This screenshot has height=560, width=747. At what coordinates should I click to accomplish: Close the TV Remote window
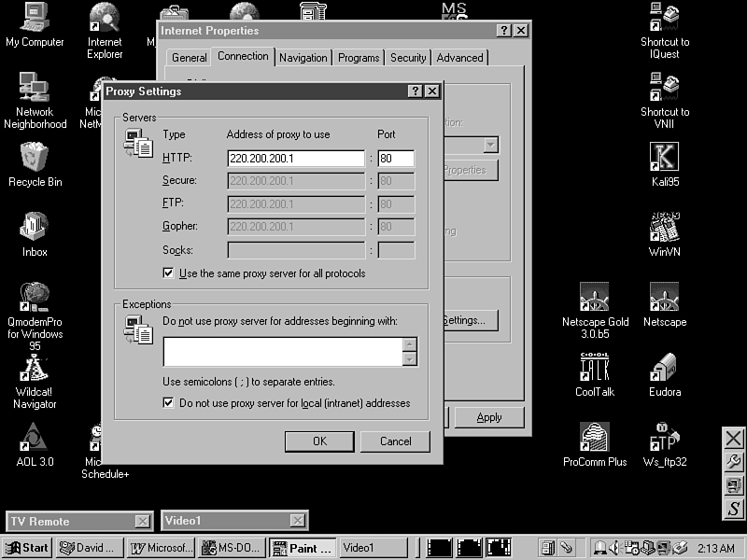(142, 522)
